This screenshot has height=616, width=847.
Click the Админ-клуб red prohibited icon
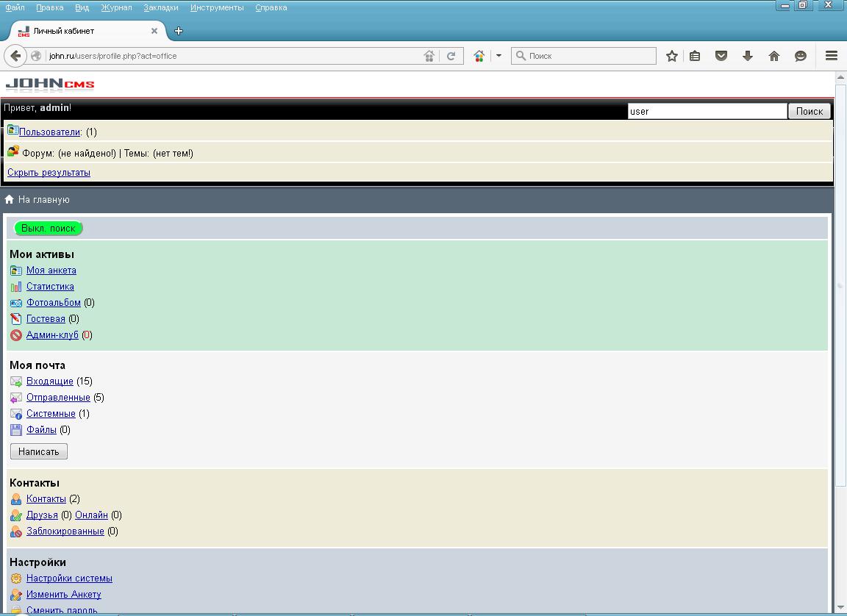click(16, 335)
